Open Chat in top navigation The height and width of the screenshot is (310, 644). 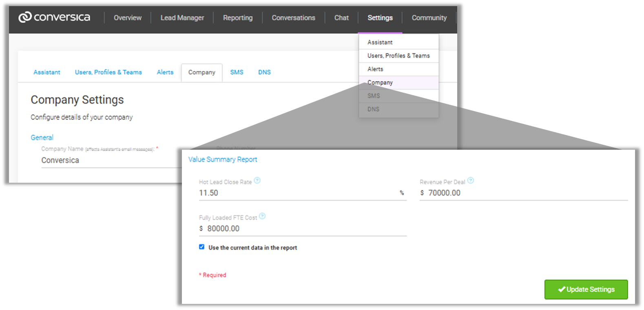[341, 18]
